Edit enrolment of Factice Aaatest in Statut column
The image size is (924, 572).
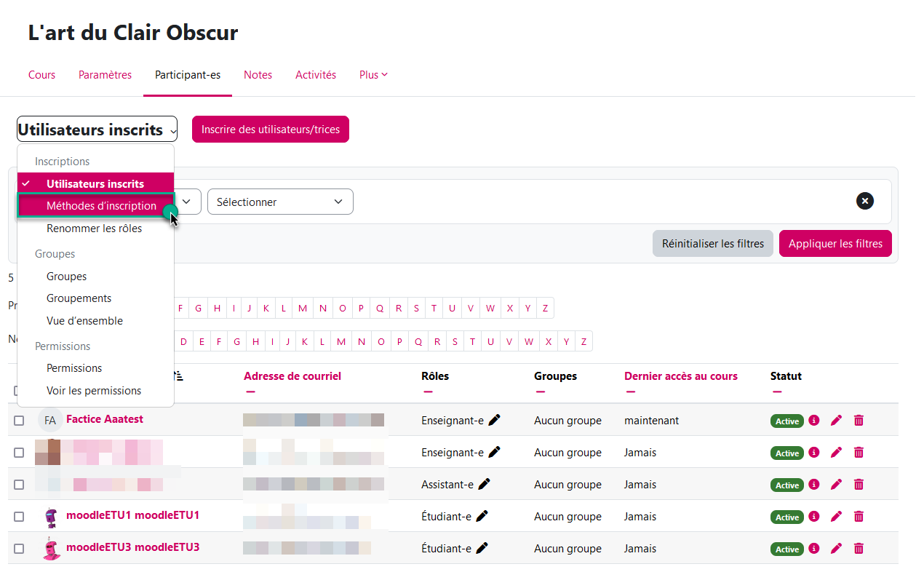tap(836, 420)
